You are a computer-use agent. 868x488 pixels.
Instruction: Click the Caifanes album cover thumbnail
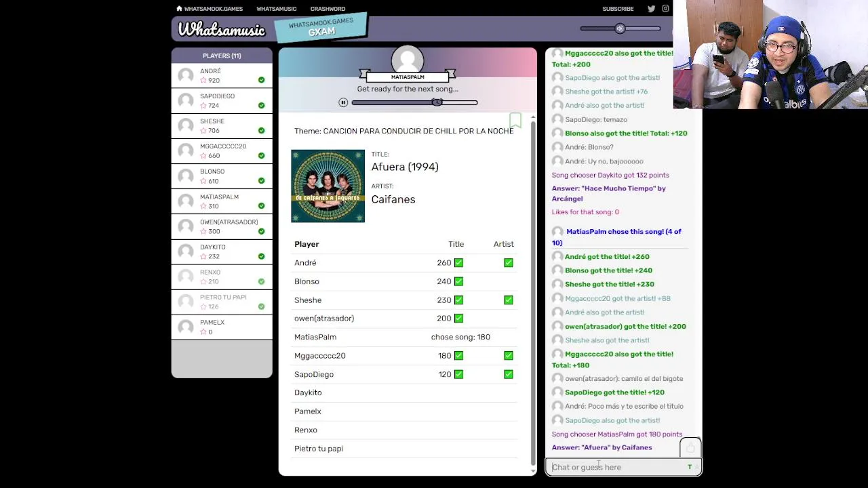(328, 186)
